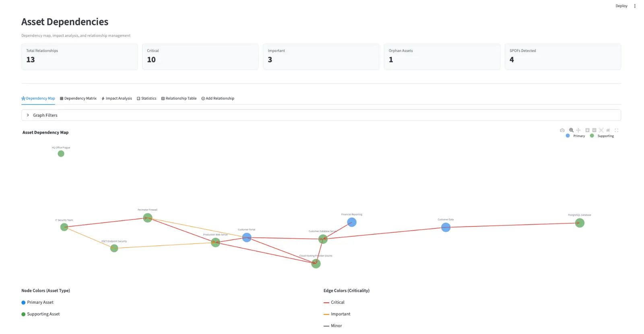The height and width of the screenshot is (334, 644).
Task: Reset axes with the home icon
Action: 608,130
